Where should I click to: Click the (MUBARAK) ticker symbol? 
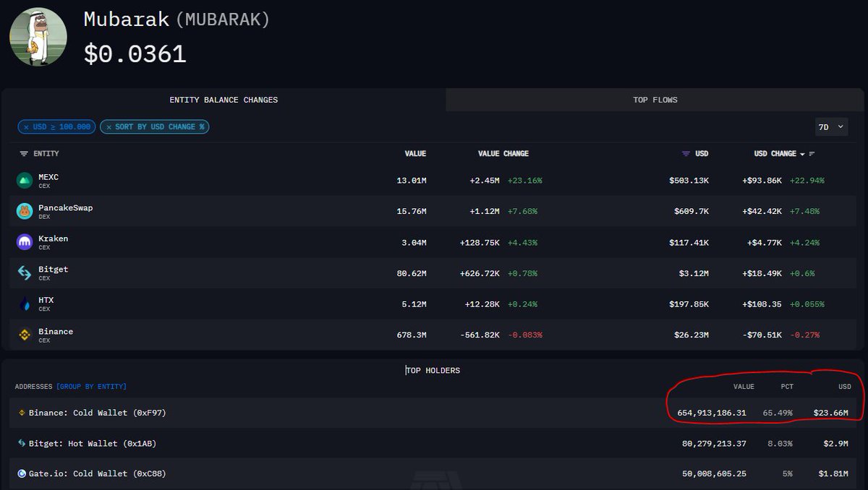tap(222, 20)
